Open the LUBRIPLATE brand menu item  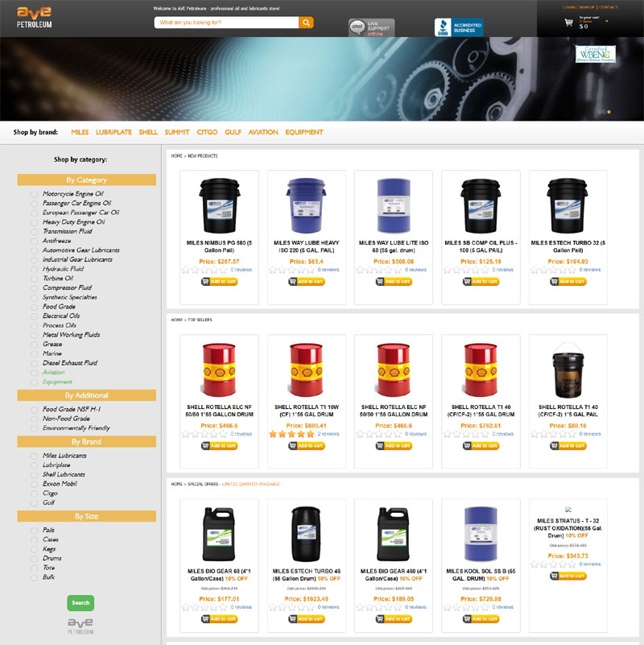point(114,132)
